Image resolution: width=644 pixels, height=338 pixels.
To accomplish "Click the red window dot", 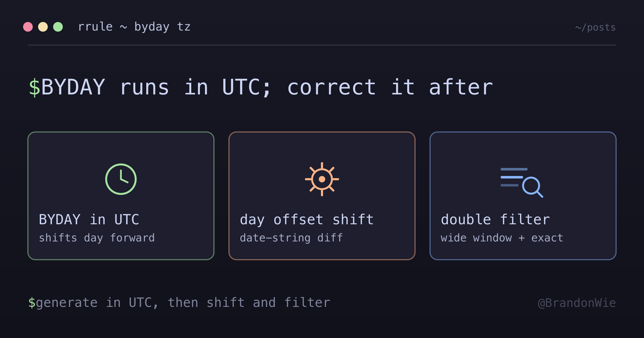I will pyautogui.click(x=28, y=27).
